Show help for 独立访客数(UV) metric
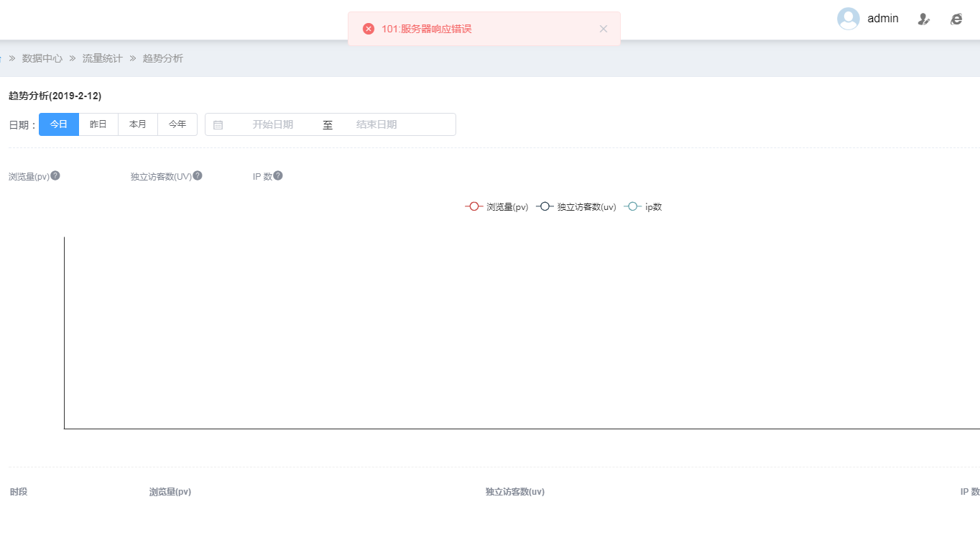The height and width of the screenshot is (553, 980). coord(198,175)
